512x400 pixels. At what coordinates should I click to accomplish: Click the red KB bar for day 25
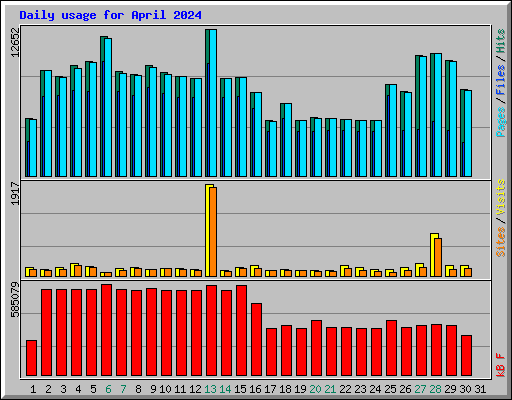click(x=391, y=348)
